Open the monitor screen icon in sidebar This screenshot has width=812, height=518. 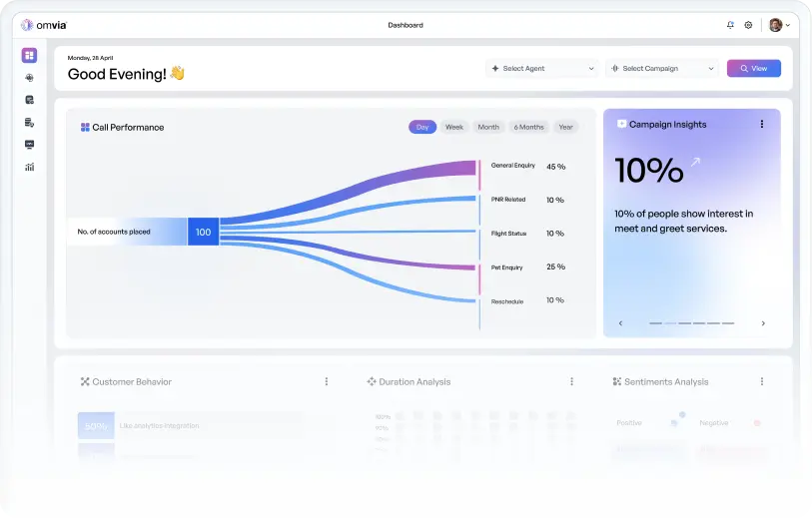pos(30,145)
